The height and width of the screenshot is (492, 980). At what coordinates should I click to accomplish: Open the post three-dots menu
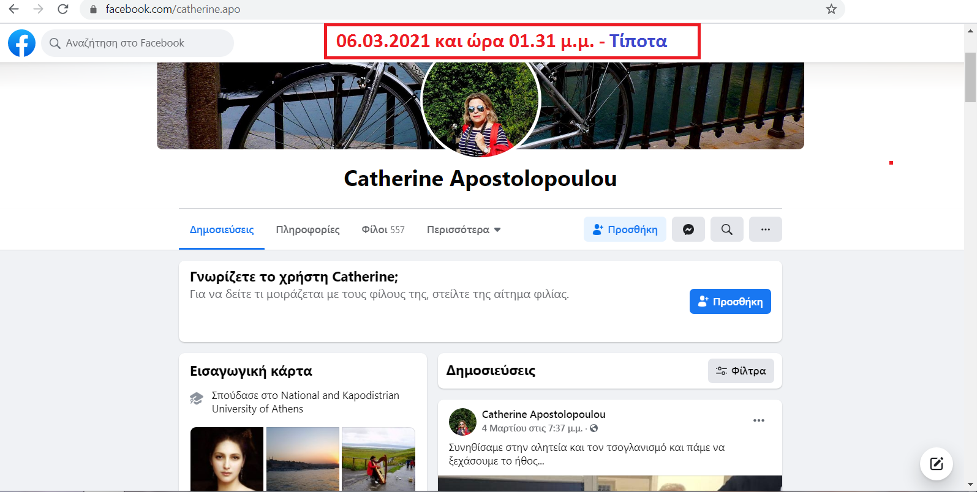pos(759,420)
